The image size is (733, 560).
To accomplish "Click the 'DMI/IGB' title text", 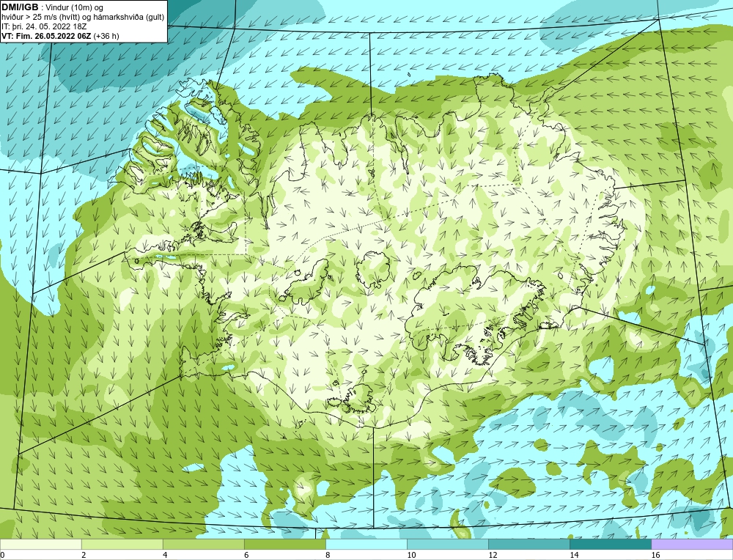I will tap(20, 7).
